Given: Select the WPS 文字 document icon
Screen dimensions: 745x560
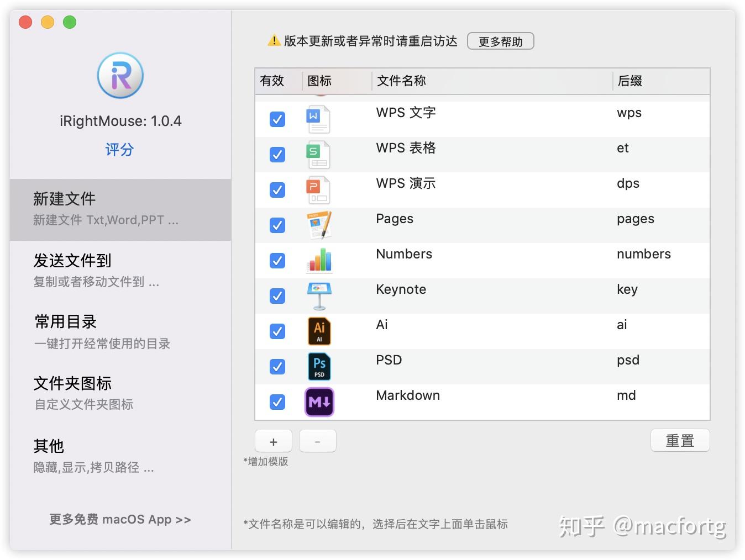Looking at the screenshot, I should 318,119.
